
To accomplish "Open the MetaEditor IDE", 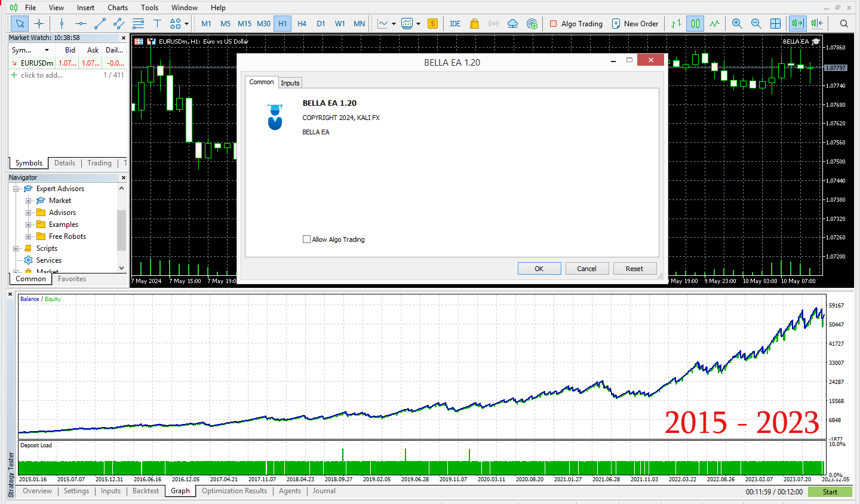I will [x=455, y=24].
